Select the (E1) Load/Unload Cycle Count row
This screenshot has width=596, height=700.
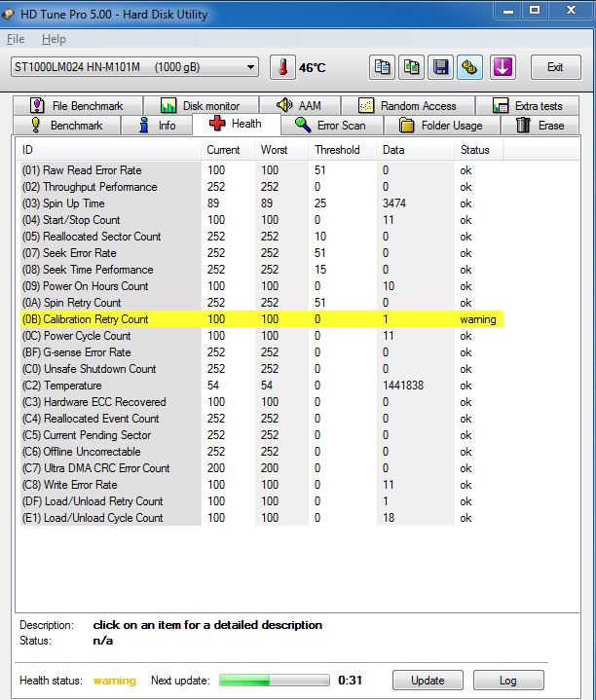pyautogui.click(x=262, y=517)
